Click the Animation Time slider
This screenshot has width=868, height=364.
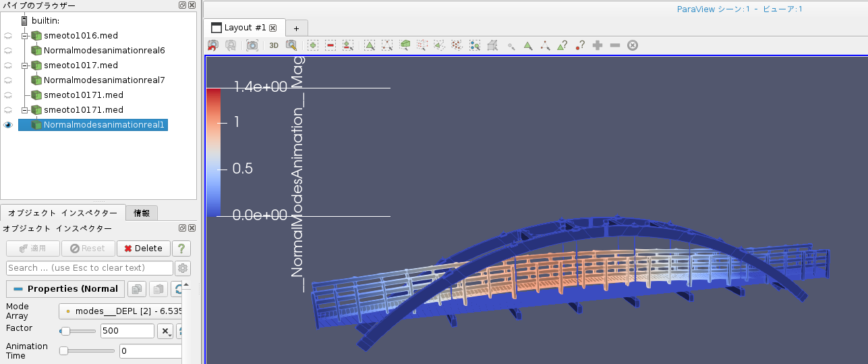[87, 350]
